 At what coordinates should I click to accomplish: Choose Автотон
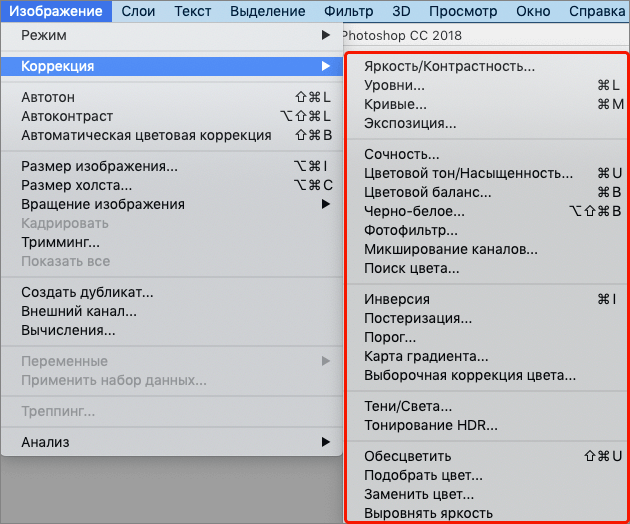(x=172, y=97)
